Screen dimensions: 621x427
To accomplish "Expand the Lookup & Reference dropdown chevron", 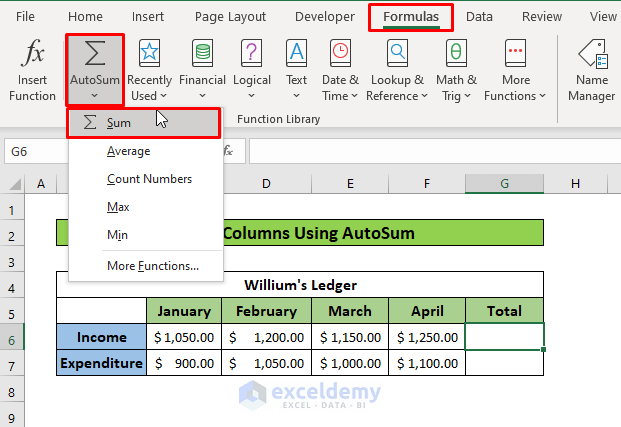I will [x=424, y=96].
